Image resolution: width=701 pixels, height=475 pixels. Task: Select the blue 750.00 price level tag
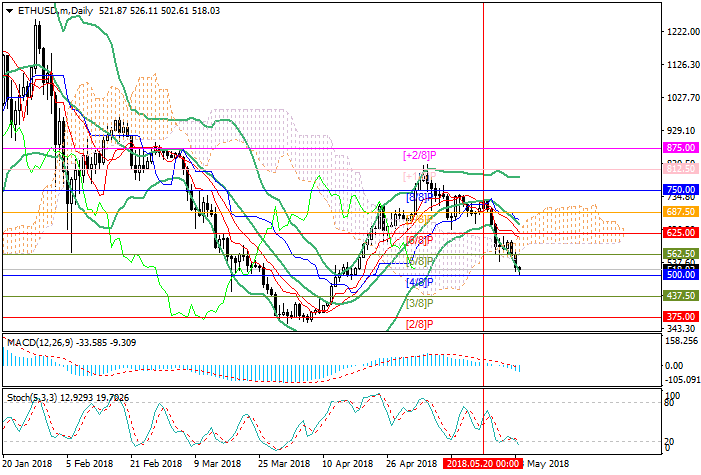[680, 190]
